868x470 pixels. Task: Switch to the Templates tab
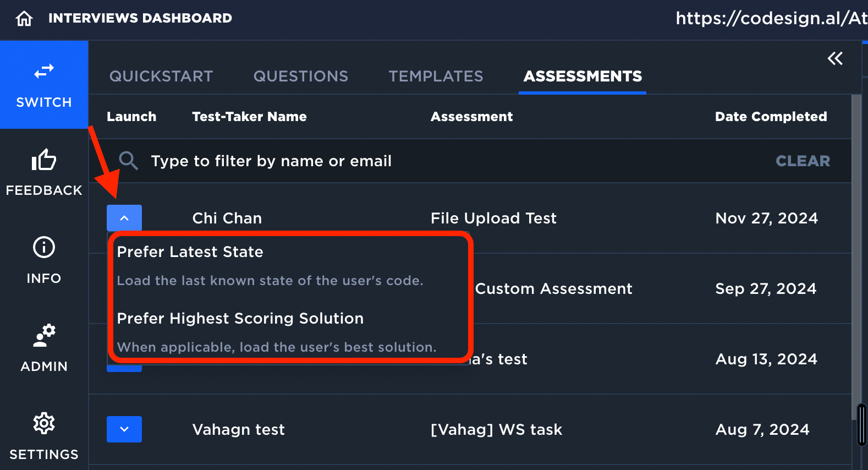pos(436,76)
